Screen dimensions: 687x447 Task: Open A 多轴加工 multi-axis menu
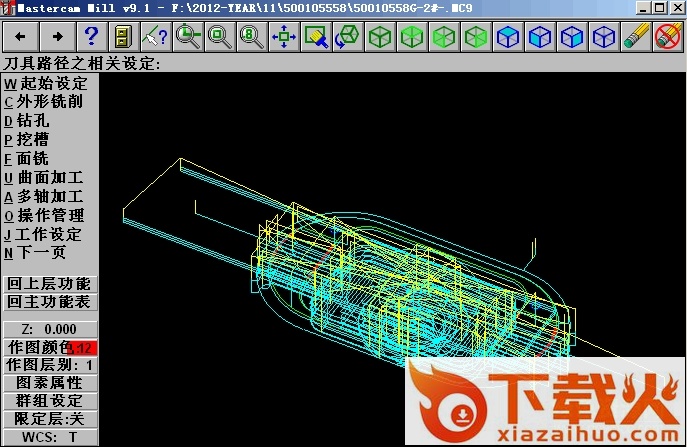43,196
